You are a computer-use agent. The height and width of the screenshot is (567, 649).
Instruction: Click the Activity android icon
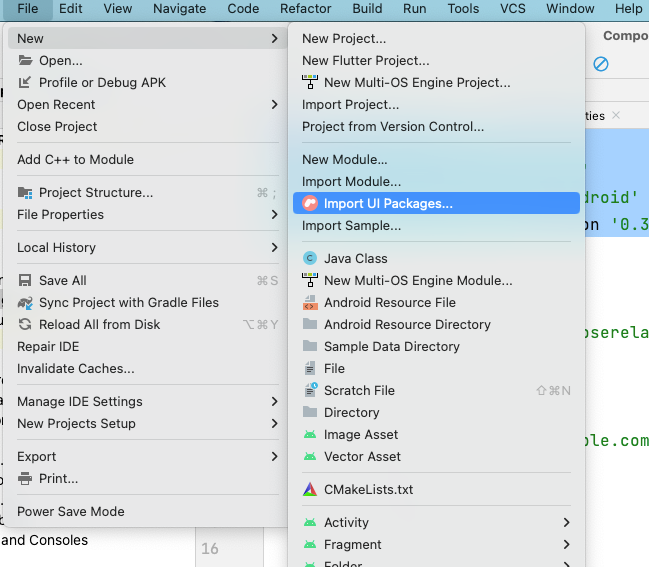click(x=310, y=522)
